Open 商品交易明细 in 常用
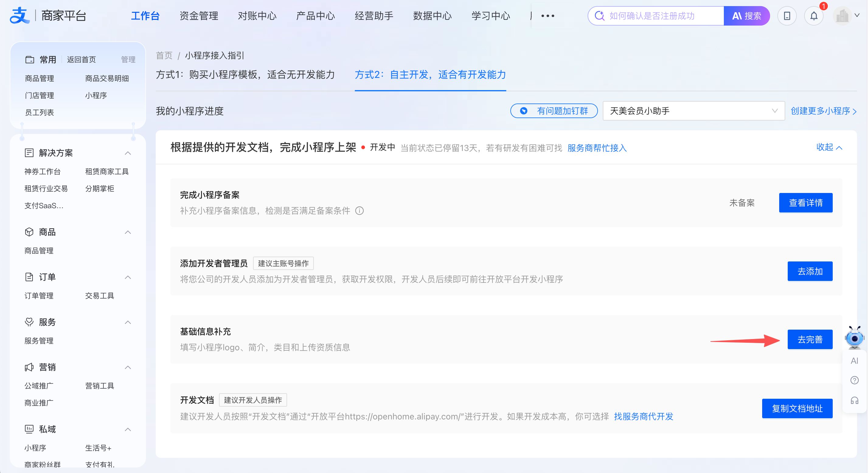Image resolution: width=868 pixels, height=473 pixels. (x=107, y=79)
